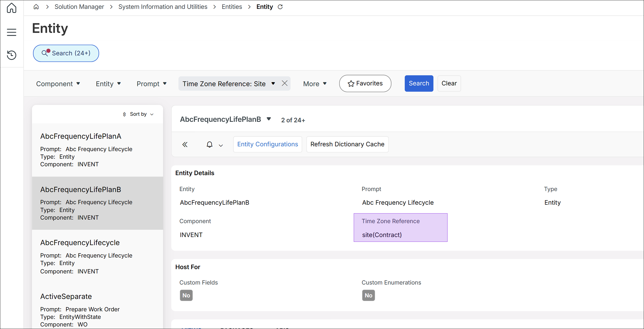This screenshot has width=644, height=329.
Task: Clear all search filters
Action: [449, 83]
